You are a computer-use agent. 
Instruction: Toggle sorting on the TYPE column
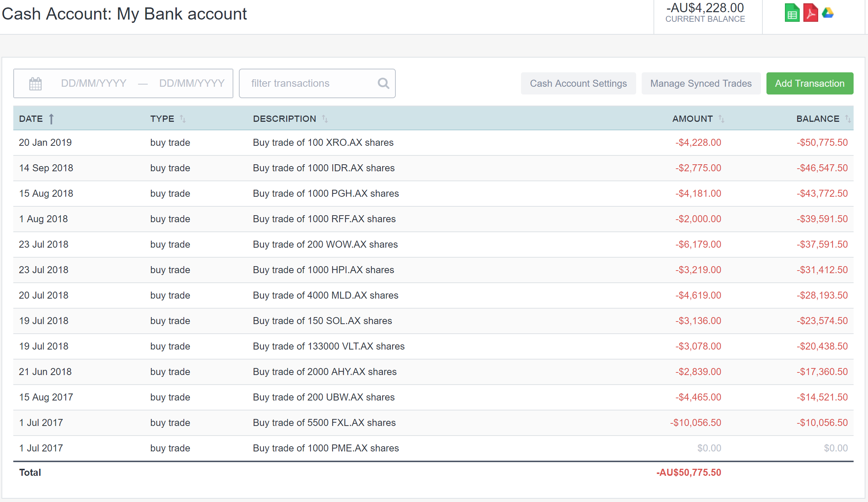183,118
